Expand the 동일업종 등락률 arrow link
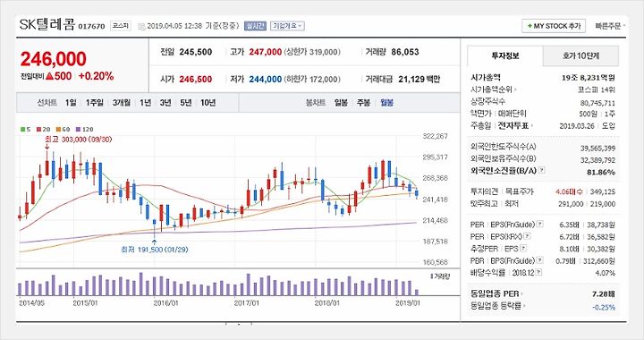Viewport: 644px width, 340px height. (525, 306)
